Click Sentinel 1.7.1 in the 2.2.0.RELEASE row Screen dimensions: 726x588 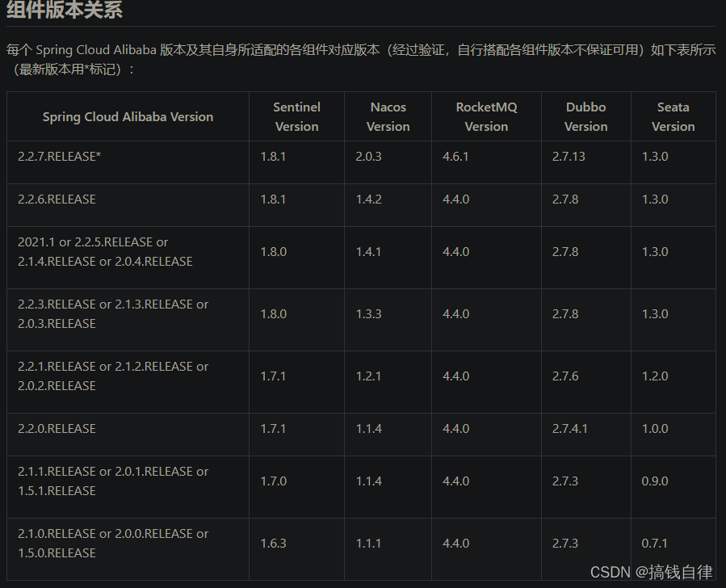point(273,429)
